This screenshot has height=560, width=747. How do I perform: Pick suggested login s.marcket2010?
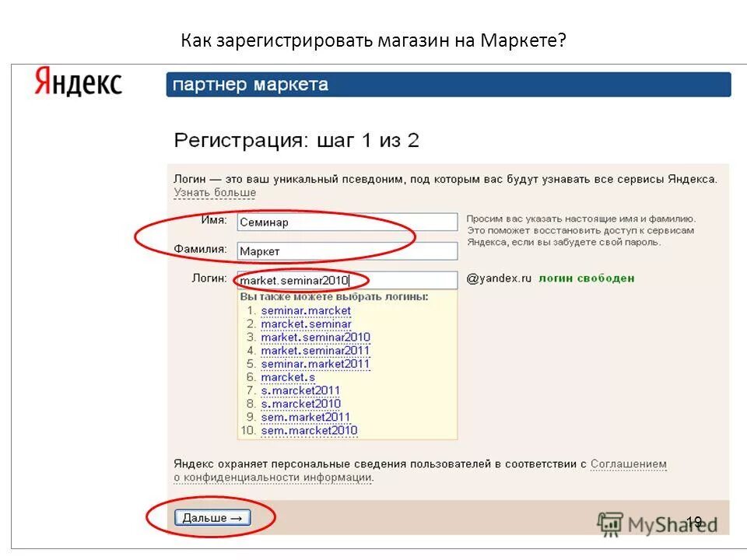300,404
